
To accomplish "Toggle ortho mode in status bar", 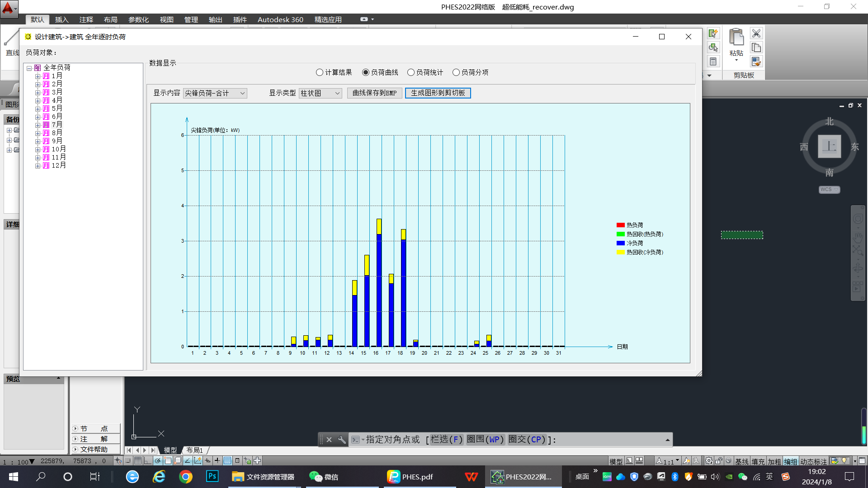I will point(148,460).
